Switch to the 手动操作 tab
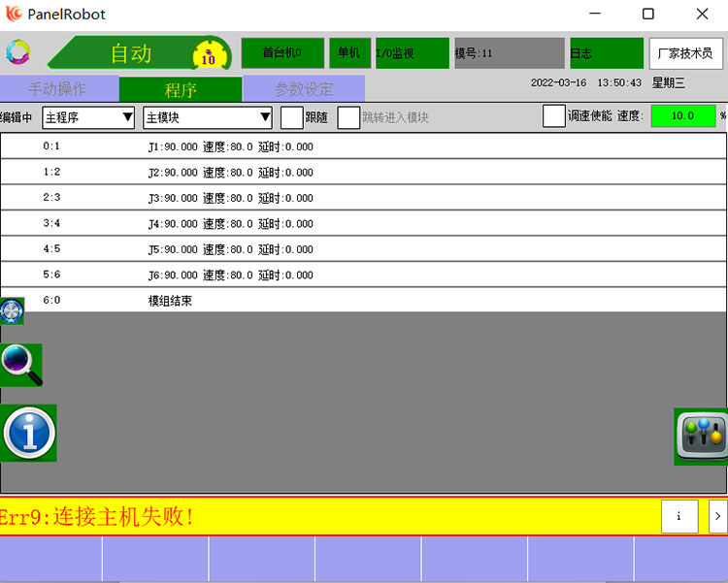Viewport: 728px width, 583px height. pos(58,89)
